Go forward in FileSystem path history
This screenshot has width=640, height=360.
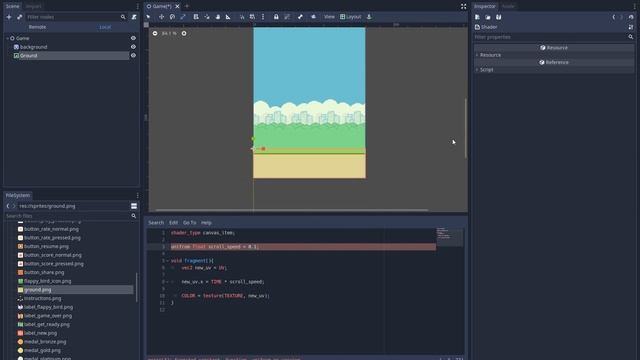[13, 206]
